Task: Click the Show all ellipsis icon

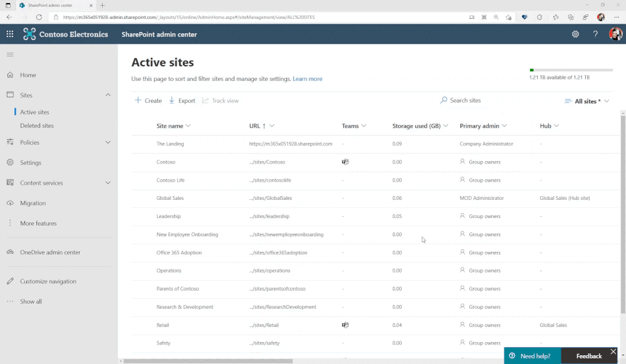Action: [11, 301]
